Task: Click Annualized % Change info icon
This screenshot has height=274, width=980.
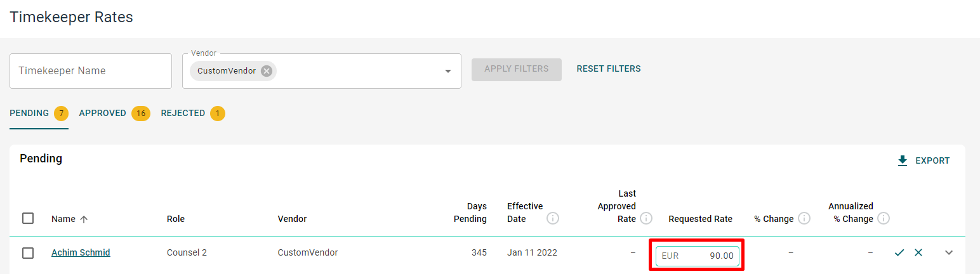Action: pyautogui.click(x=884, y=219)
